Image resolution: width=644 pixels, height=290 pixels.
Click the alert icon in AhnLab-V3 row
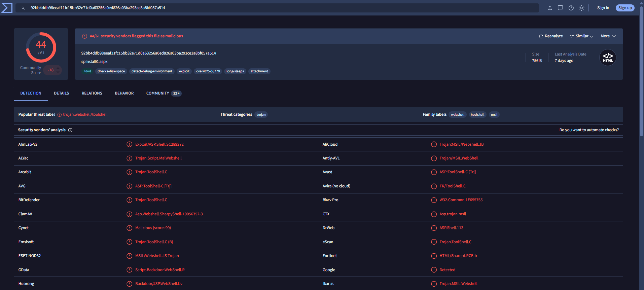129,144
